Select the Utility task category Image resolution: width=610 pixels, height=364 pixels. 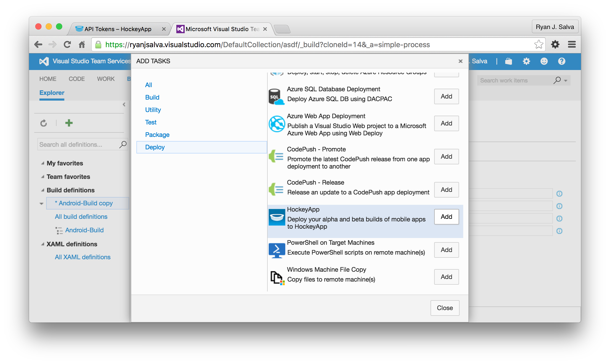153,110
